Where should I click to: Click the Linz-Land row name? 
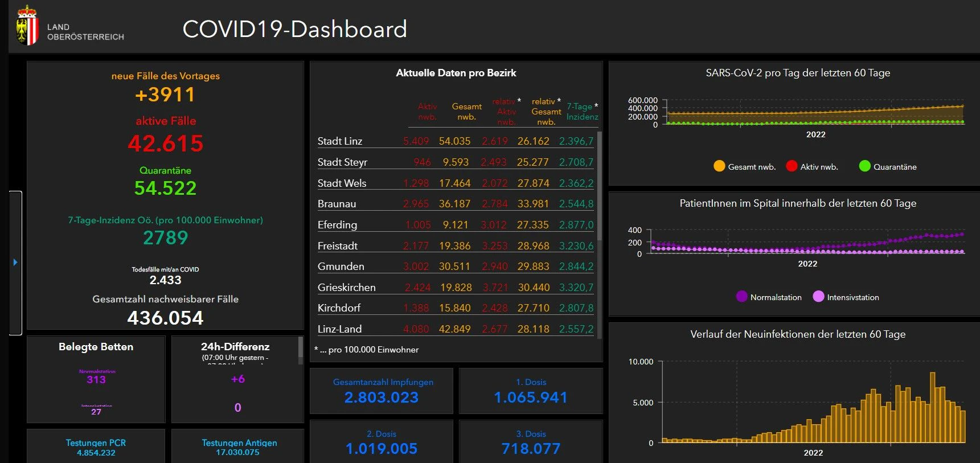tap(339, 329)
